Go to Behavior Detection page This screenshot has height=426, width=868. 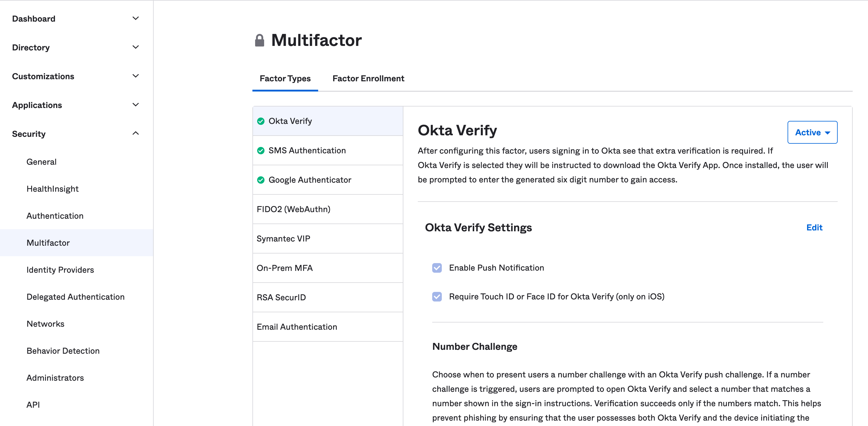point(63,351)
